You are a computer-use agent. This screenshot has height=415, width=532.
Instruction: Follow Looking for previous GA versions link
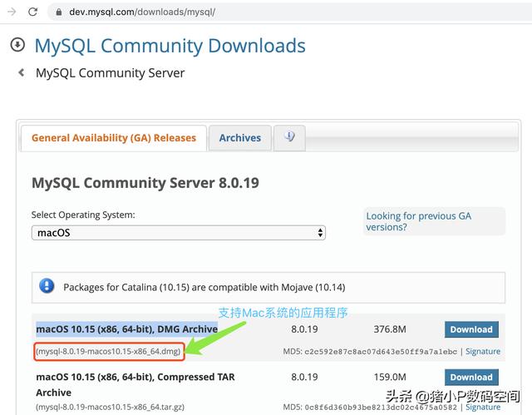click(418, 221)
